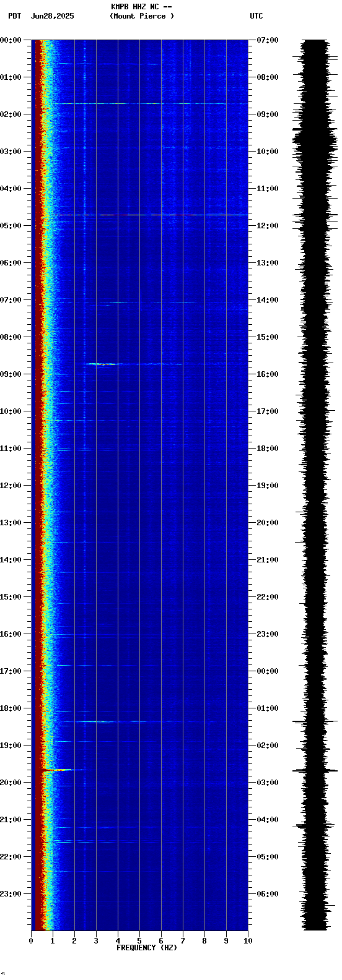Click PDT time label '20:00'
This screenshot has width=342, height=980.
click(11, 783)
